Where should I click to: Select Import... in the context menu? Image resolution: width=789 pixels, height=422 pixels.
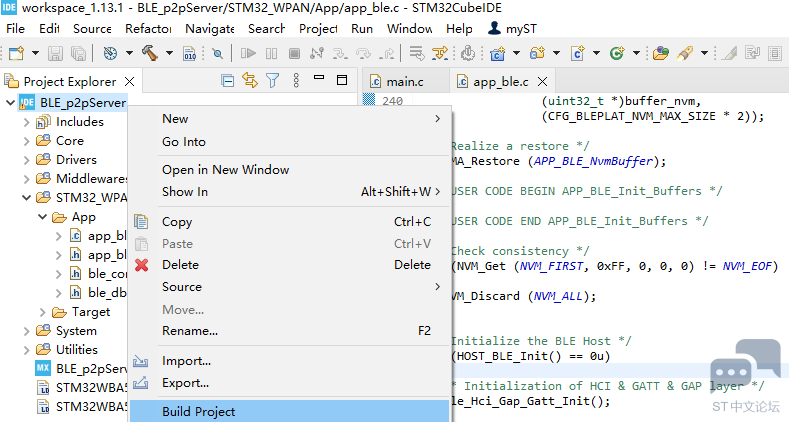click(x=289, y=361)
